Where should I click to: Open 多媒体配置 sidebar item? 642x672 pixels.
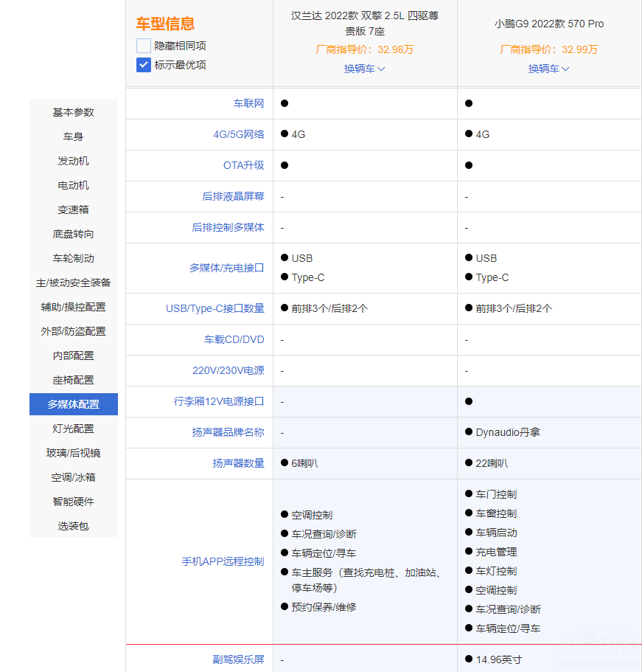coord(74,404)
